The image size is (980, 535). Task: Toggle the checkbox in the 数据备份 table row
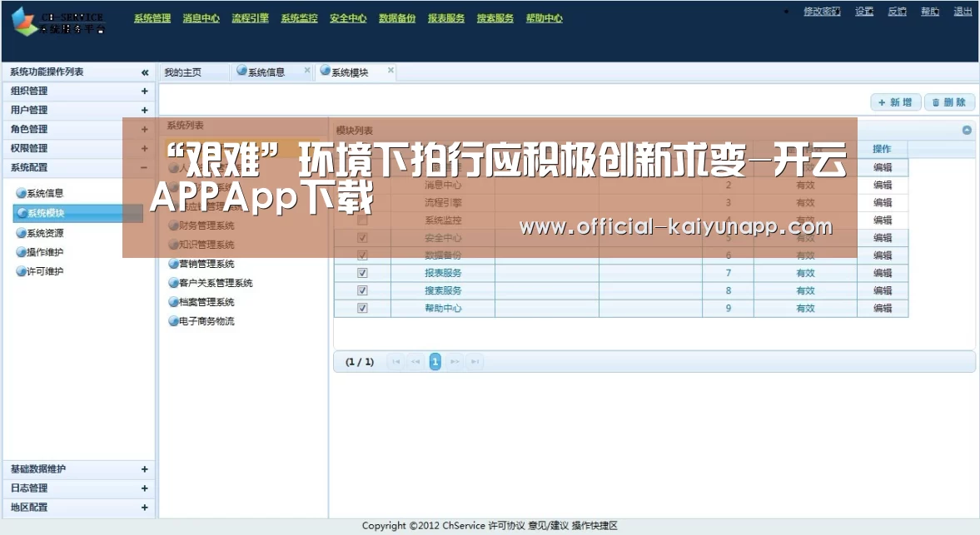(362, 255)
